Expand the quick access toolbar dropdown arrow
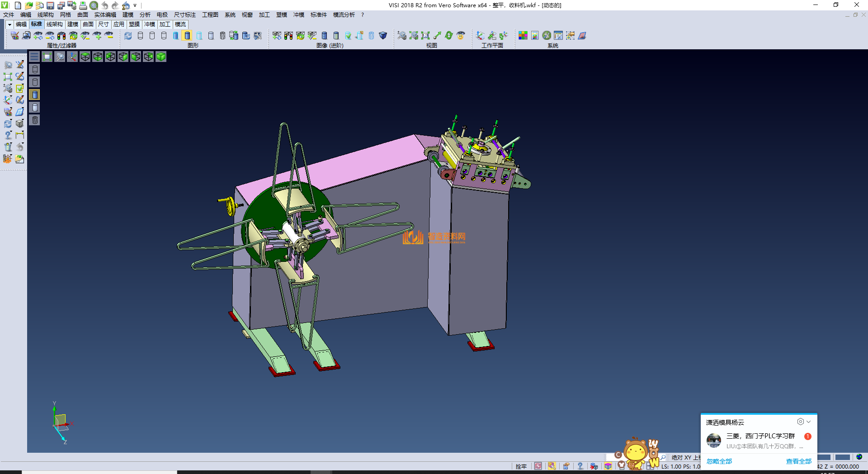868x474 pixels. coord(135,5)
